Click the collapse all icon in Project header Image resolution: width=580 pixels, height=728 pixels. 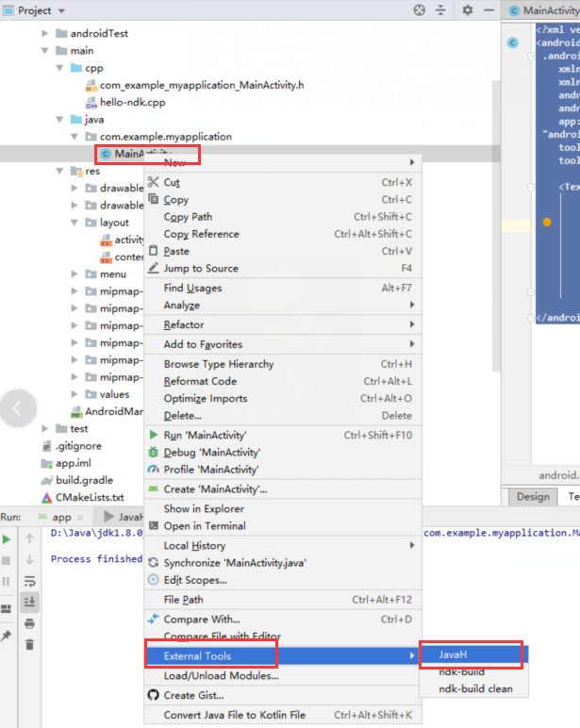(440, 10)
